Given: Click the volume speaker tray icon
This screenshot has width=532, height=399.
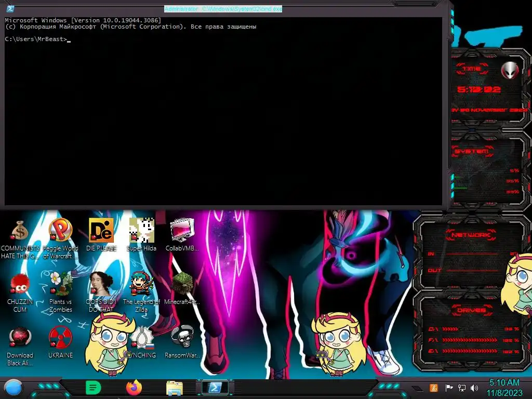Looking at the screenshot, I should coord(474,388).
